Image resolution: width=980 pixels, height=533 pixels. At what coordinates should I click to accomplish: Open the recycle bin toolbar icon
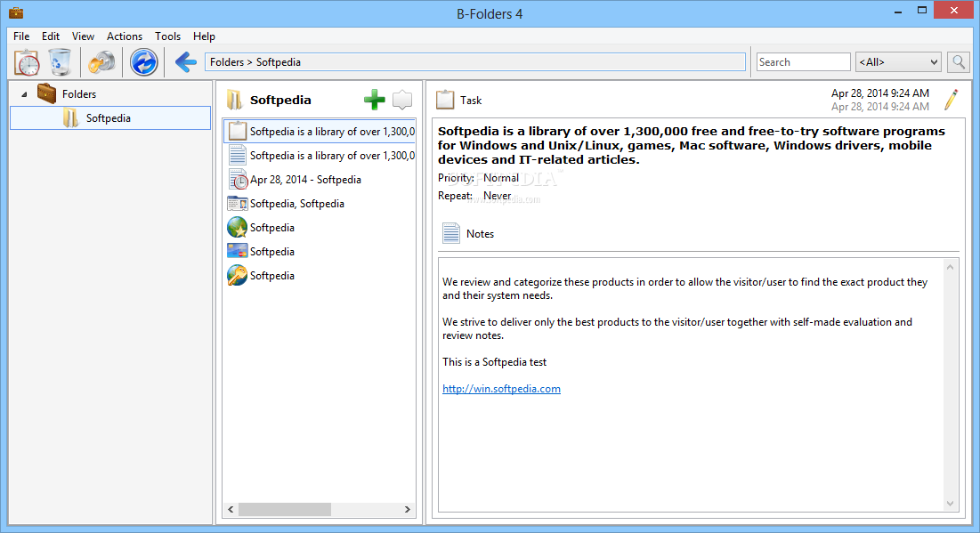[x=61, y=62]
